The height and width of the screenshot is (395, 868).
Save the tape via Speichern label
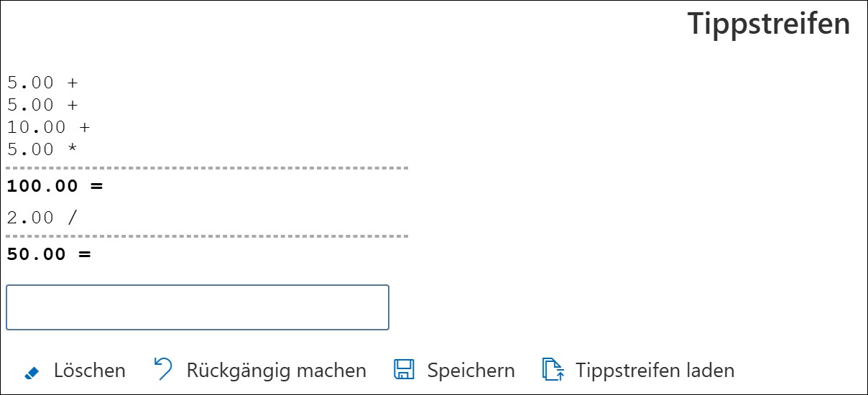click(x=471, y=371)
